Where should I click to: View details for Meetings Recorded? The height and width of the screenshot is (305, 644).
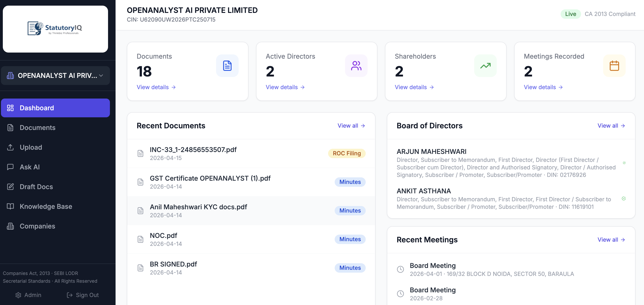tap(543, 87)
